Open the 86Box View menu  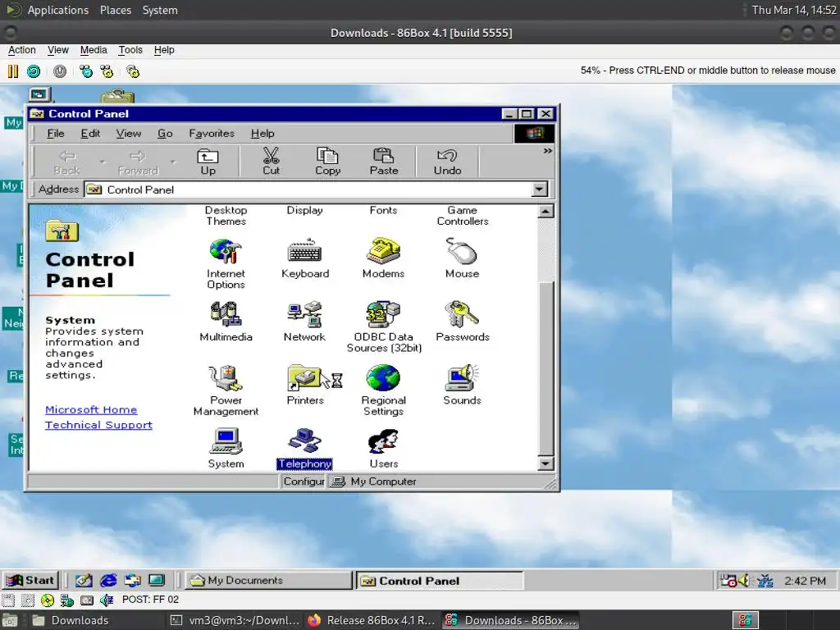[x=58, y=50]
